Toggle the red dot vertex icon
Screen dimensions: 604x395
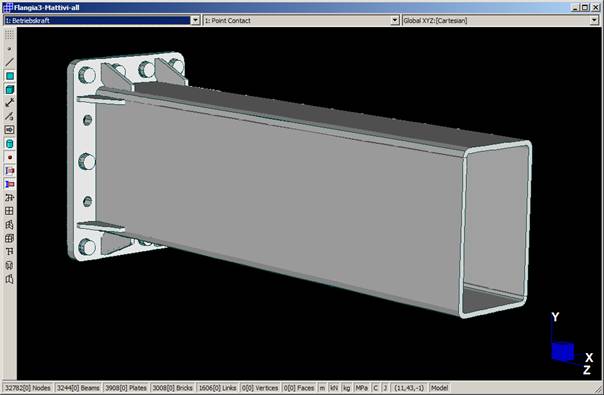(9, 157)
